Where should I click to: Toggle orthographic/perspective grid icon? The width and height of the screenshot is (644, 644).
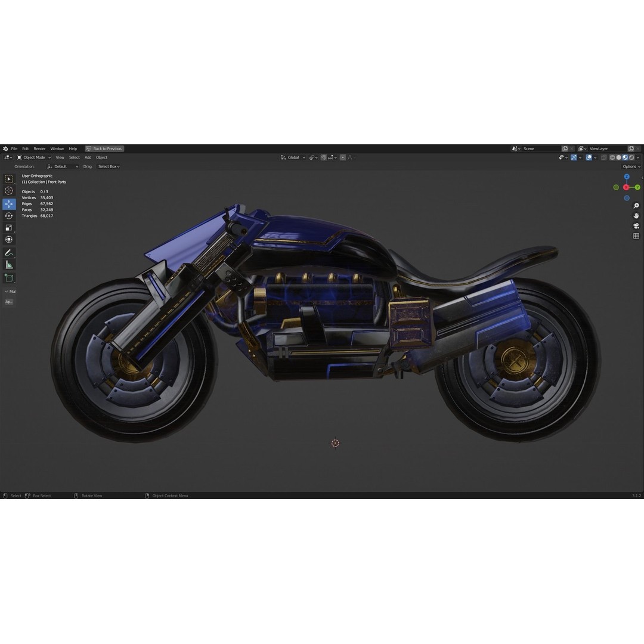tap(636, 236)
